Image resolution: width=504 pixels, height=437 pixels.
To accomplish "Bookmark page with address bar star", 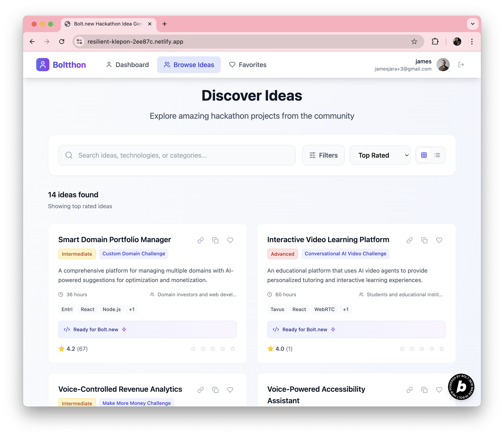I will 414,41.
